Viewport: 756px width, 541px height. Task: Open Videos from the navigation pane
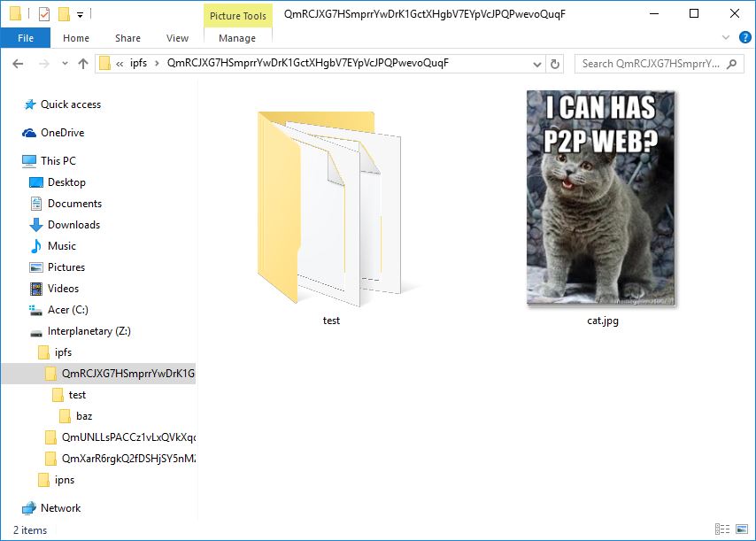55,289
